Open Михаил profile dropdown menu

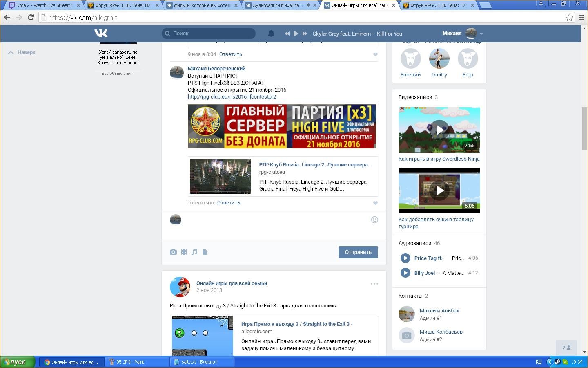[481, 34]
